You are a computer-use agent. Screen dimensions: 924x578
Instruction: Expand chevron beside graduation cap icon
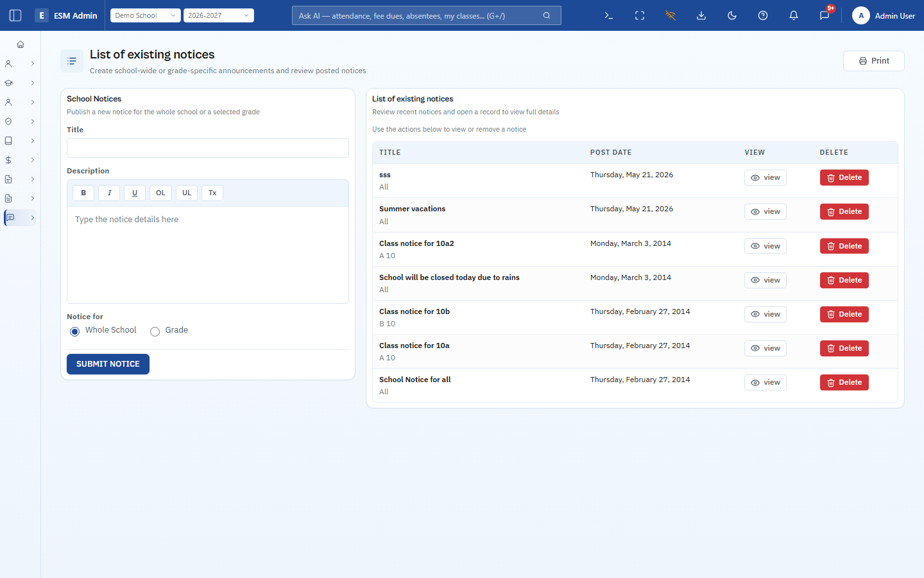[33, 83]
